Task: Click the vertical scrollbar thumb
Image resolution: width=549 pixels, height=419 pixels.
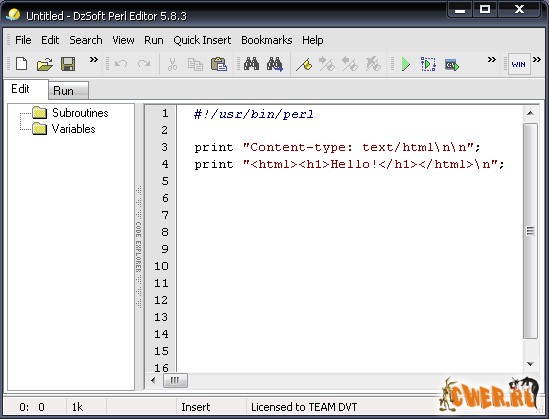Action: pyautogui.click(x=530, y=231)
